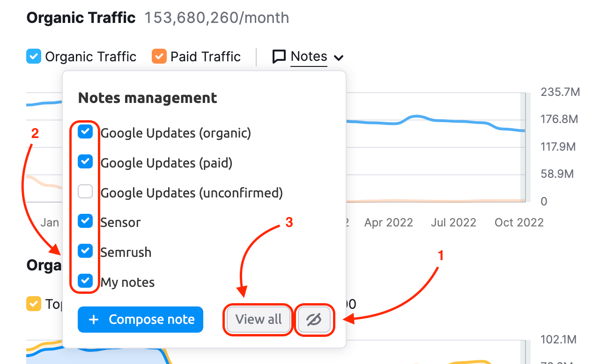Uncheck the Semrush notes checkbox
The height and width of the screenshot is (364, 607).
[x=85, y=251]
